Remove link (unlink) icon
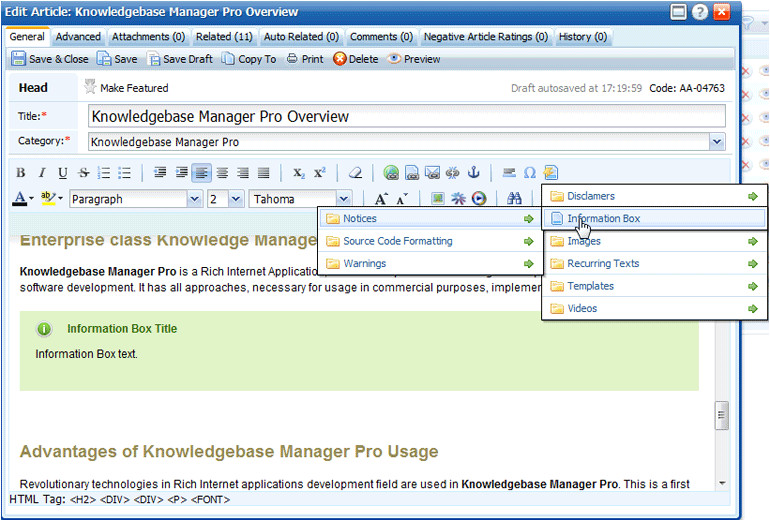This screenshot has width=770, height=521. click(x=452, y=172)
